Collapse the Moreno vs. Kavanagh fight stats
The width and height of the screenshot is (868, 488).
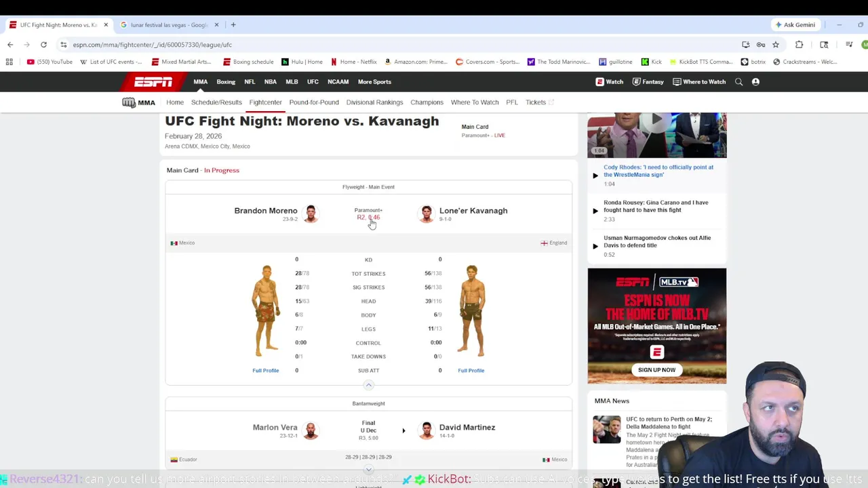pos(368,385)
